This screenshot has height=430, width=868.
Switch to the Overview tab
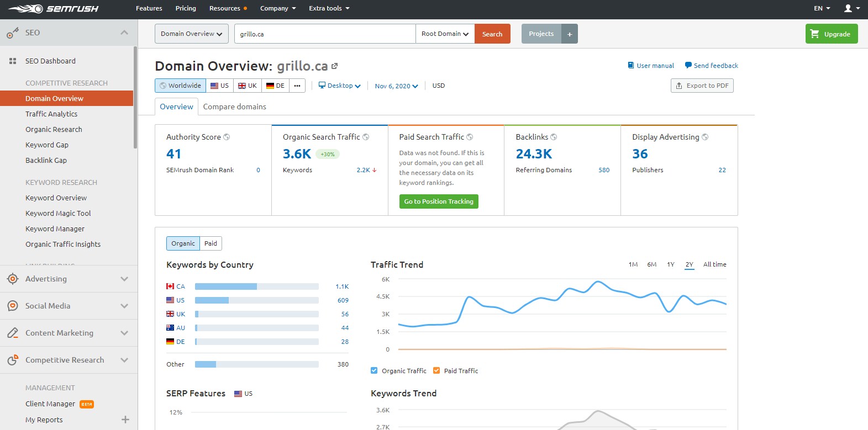tap(176, 107)
